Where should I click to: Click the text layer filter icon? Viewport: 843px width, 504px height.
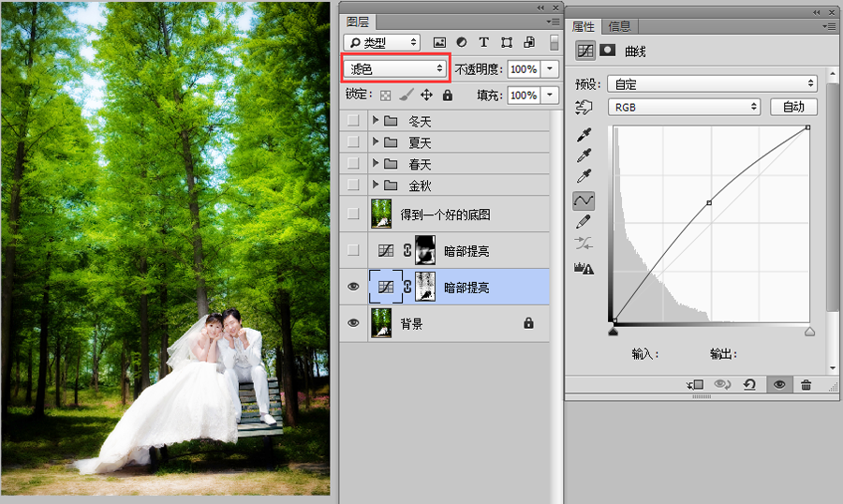point(483,42)
